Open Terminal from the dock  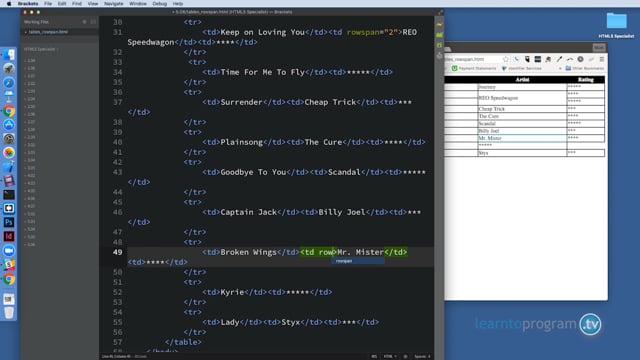9,194
